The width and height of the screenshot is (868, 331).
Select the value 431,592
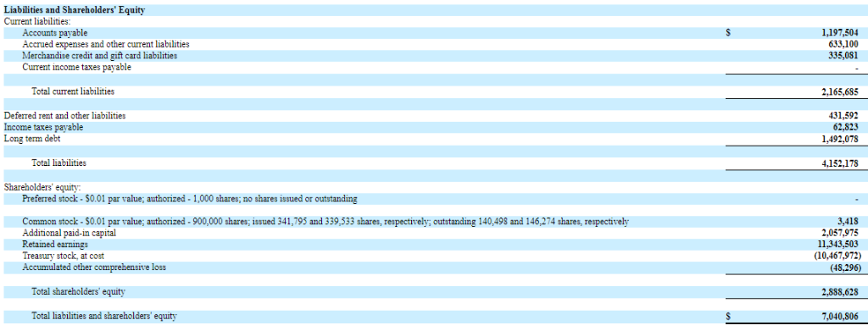(x=843, y=116)
